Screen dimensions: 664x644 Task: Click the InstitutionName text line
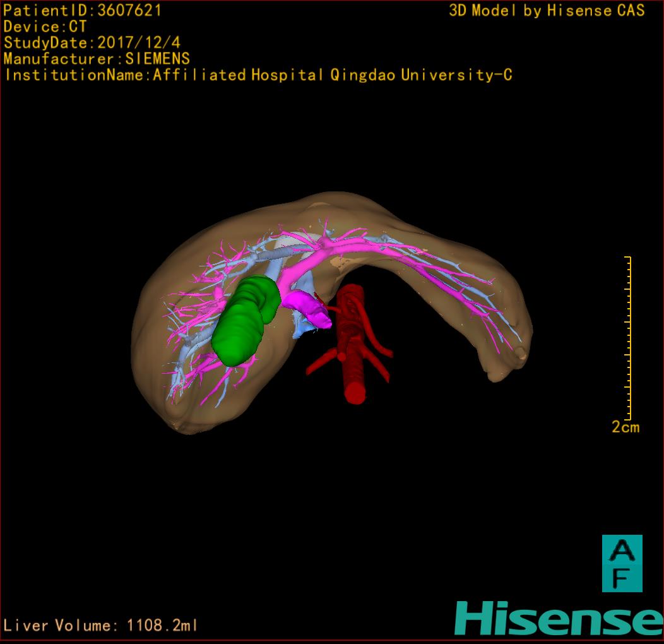(x=258, y=75)
